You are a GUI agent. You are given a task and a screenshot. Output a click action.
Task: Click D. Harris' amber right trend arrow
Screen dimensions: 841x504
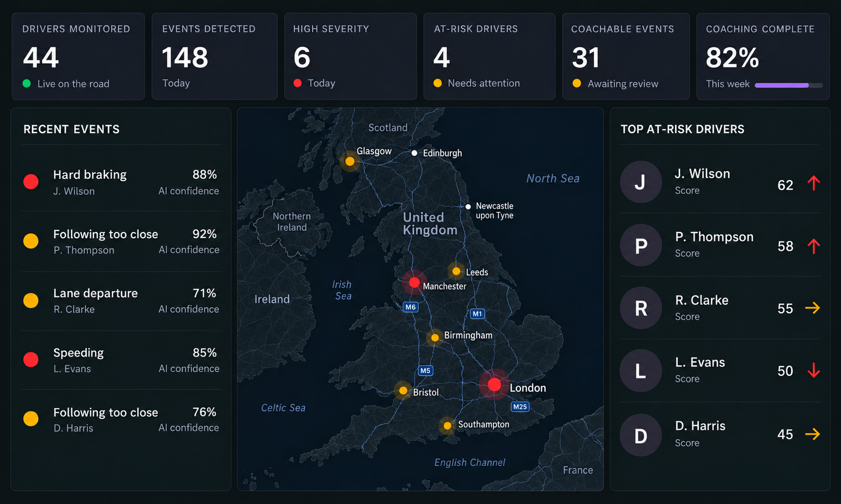click(x=812, y=434)
